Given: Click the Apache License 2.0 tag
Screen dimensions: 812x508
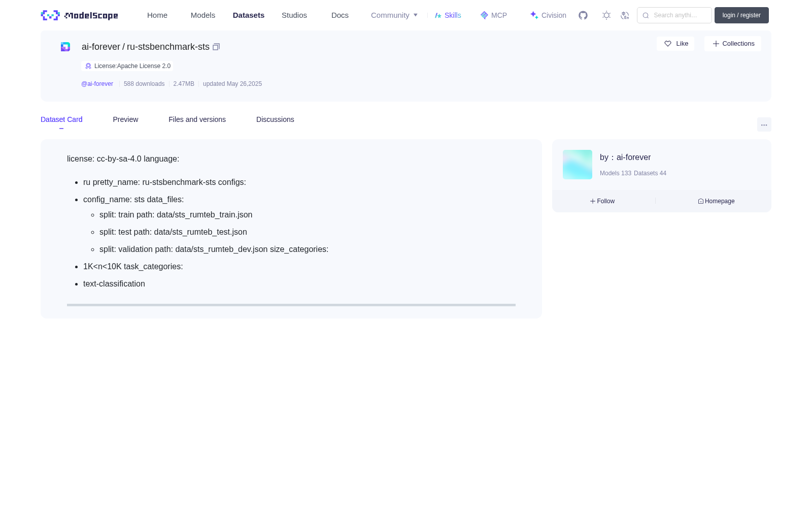Looking at the screenshot, I should [x=127, y=66].
